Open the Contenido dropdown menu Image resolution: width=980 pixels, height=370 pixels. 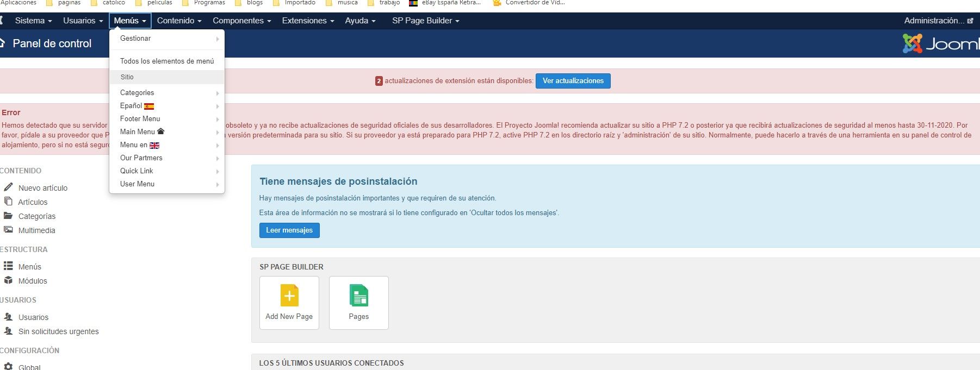[x=179, y=21]
